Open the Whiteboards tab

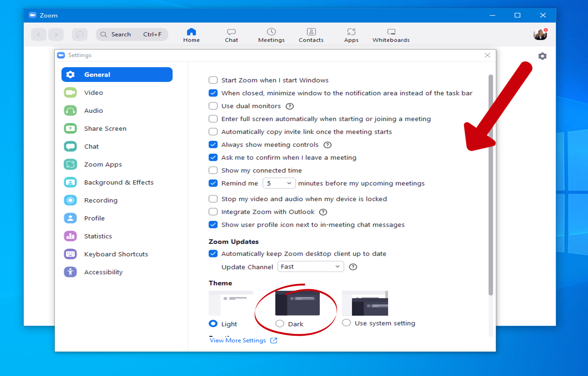tap(391, 35)
